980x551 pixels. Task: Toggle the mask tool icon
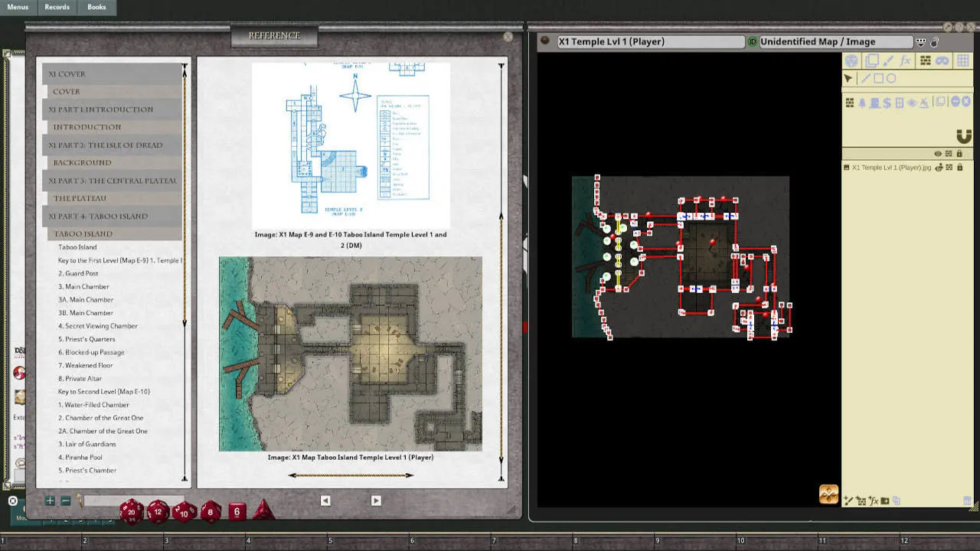942,60
